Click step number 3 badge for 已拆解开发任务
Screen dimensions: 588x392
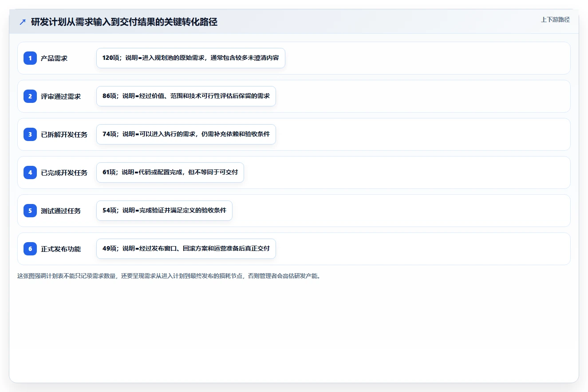tap(30, 134)
